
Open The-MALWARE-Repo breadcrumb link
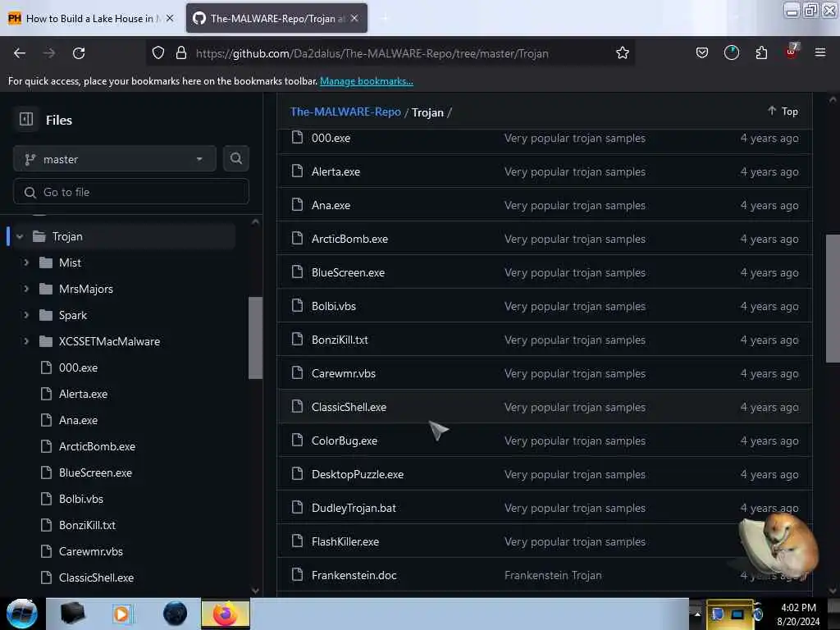345,112
